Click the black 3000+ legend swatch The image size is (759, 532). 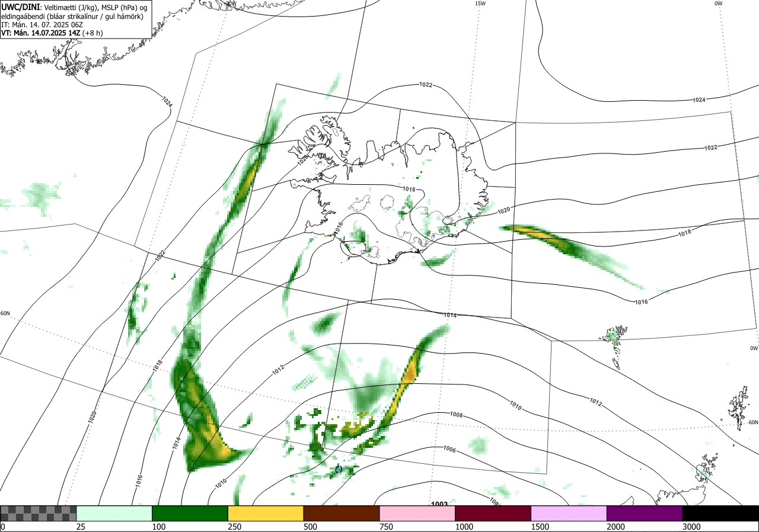[720, 513]
